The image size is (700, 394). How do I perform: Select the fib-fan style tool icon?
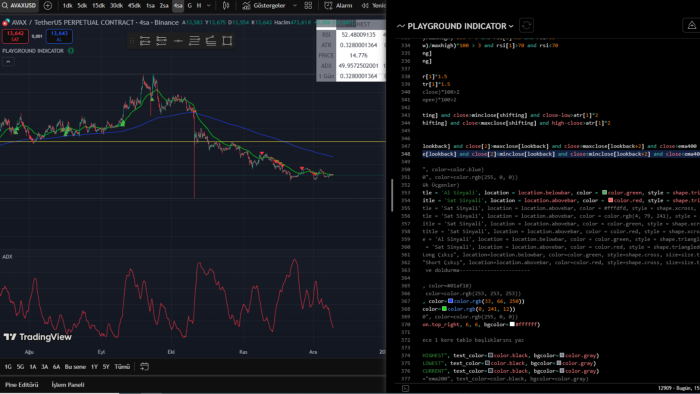pyautogui.click(x=211, y=41)
